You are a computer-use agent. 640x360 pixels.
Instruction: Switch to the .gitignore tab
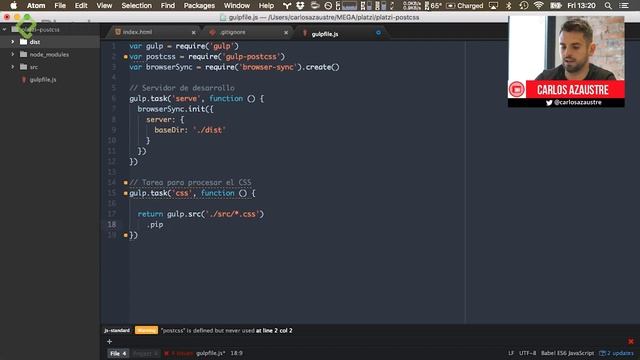(x=233, y=32)
